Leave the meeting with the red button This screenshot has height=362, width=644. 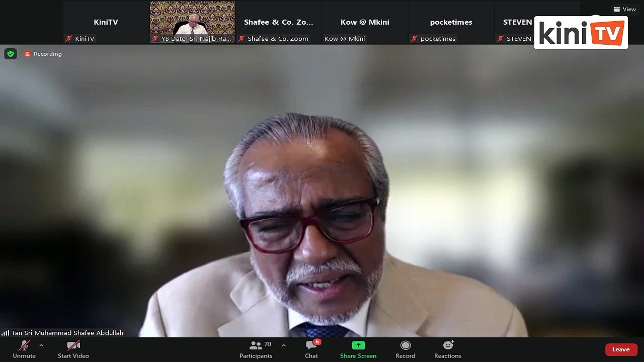tap(621, 349)
